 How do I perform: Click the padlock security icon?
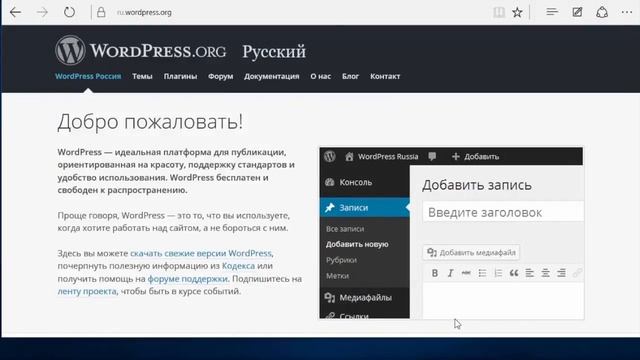point(101,12)
